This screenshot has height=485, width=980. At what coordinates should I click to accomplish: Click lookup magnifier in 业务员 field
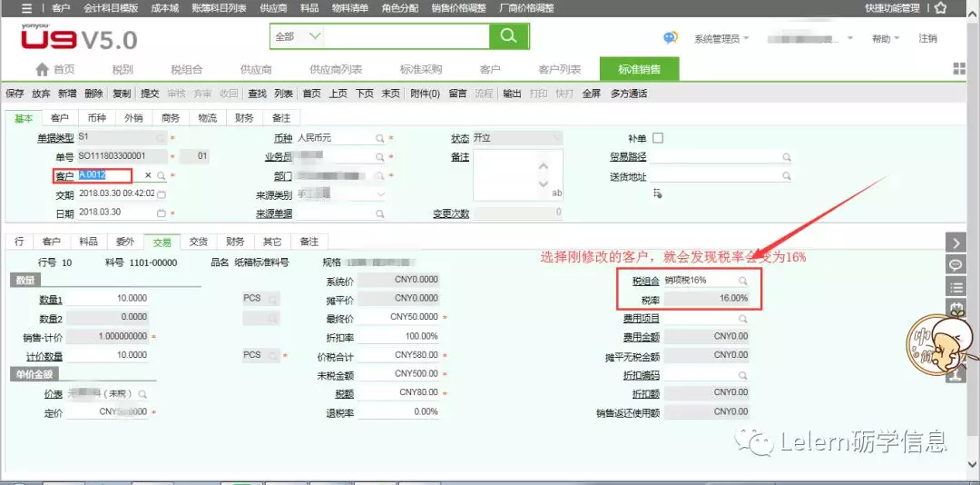(379, 157)
